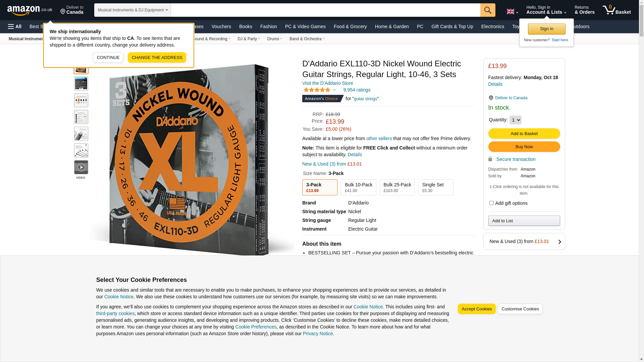Play the product video thumbnail
The width and height of the screenshot is (644, 362).
coord(81,167)
